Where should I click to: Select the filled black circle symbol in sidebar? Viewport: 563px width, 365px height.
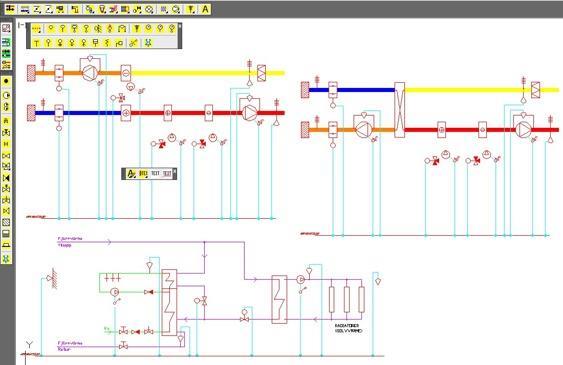tap(6, 81)
